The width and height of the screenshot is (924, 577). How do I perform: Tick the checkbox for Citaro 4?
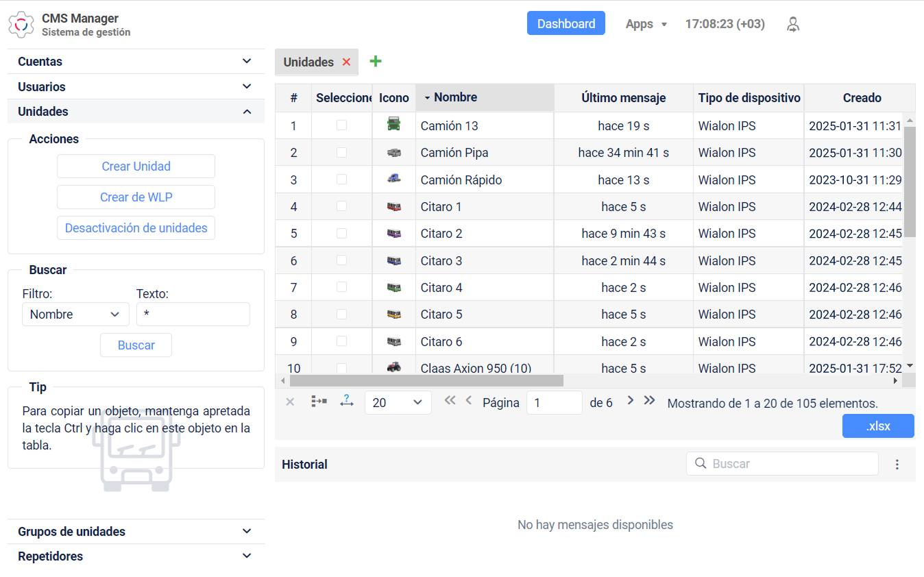[341, 287]
